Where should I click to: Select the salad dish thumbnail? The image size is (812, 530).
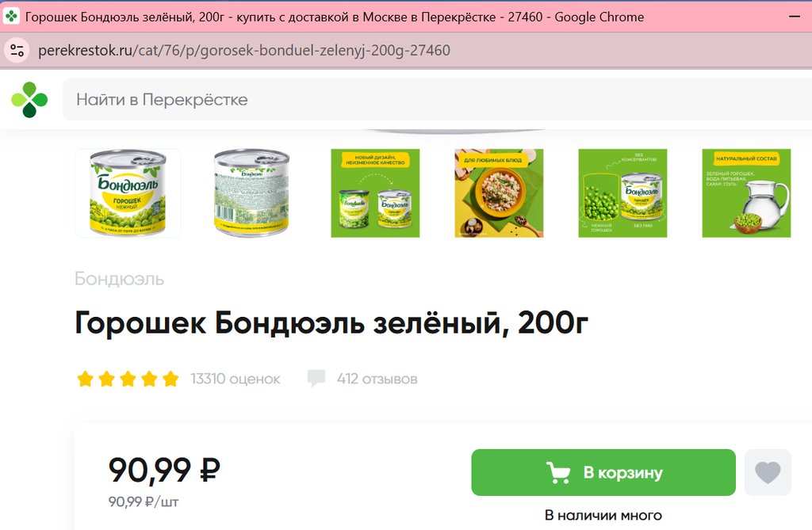coord(500,193)
